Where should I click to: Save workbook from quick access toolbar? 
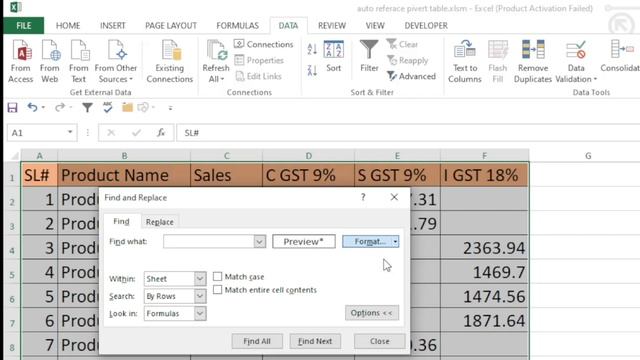click(x=12, y=108)
